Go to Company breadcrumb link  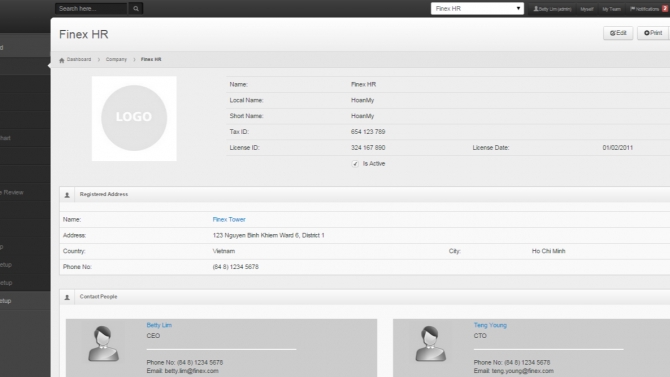tap(116, 59)
